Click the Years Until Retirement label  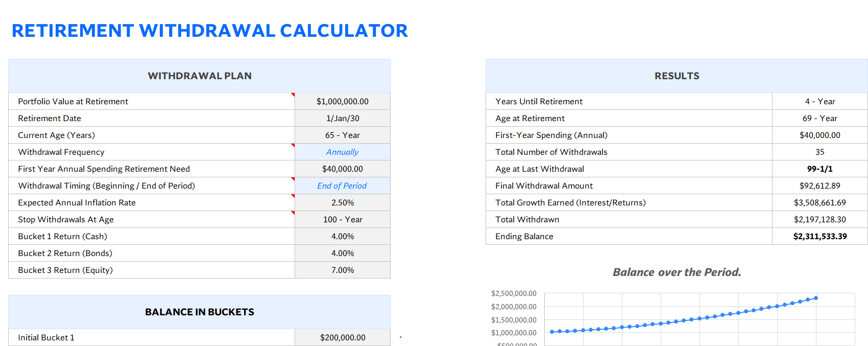click(539, 101)
